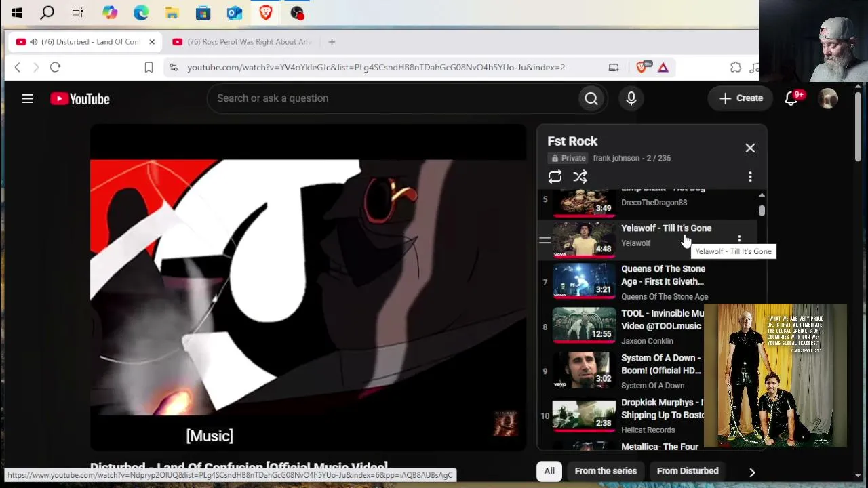Click the "frank johnson - 2 / 236" text

[632, 158]
